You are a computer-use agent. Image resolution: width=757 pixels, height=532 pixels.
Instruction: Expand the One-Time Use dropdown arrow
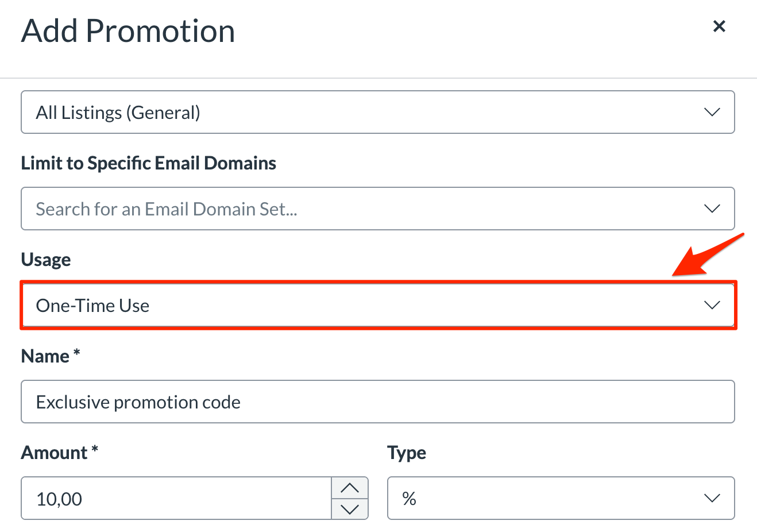(x=712, y=305)
